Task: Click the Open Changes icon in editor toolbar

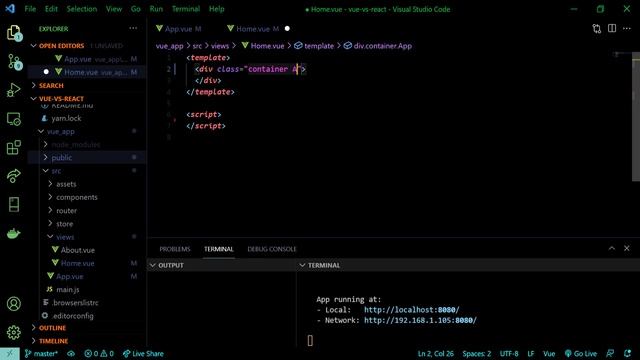Action: [597, 29]
